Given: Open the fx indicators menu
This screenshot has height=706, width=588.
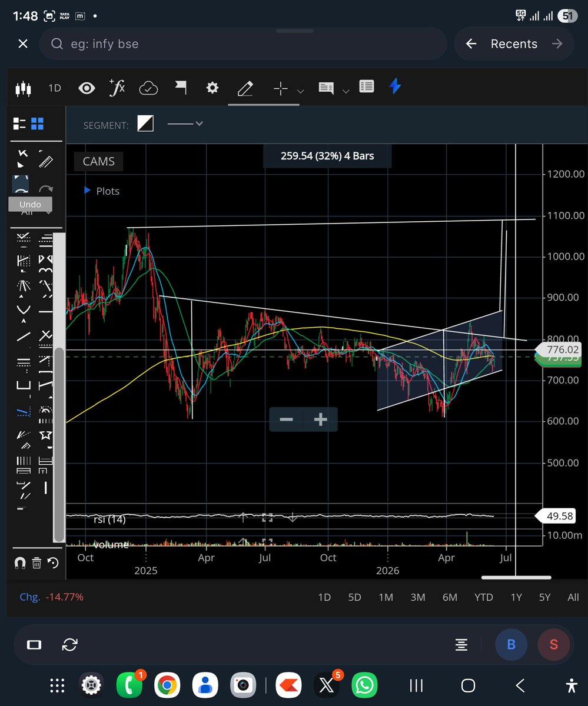Looking at the screenshot, I should pos(117,88).
